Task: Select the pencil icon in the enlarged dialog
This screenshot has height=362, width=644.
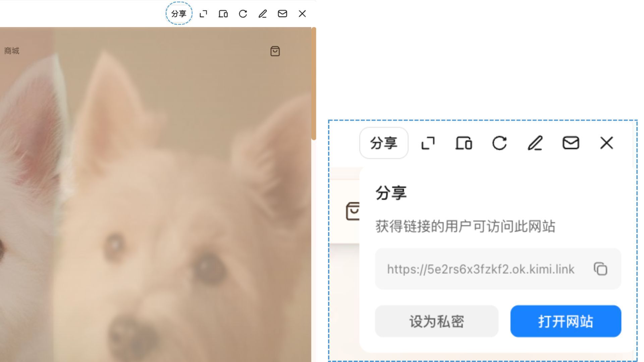Action: tap(536, 143)
